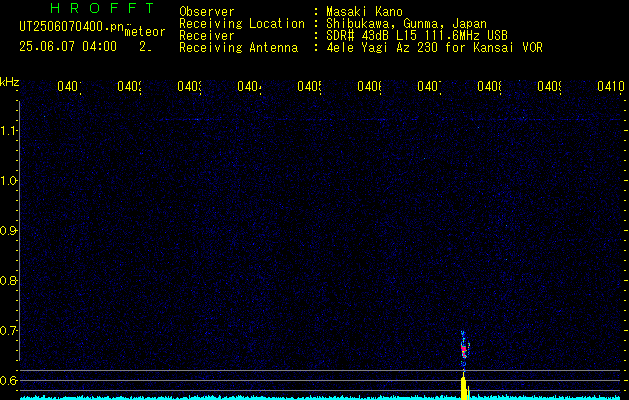Click the 0408 time axis marker
Screen dimensions: 629x400
tap(489, 86)
